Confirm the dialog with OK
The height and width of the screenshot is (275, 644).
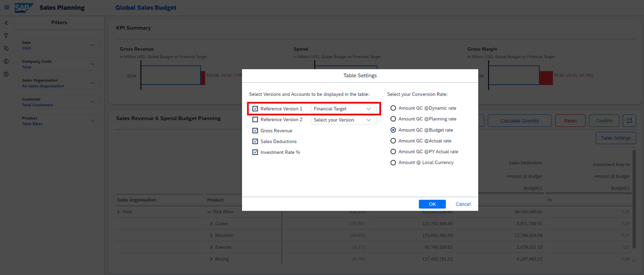coord(432,204)
